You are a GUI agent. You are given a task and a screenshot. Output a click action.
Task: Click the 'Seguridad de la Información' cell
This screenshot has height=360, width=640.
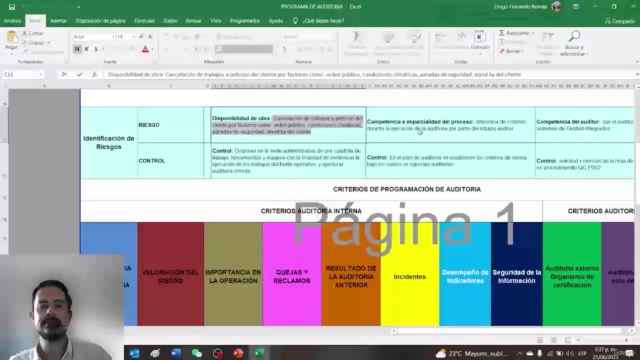click(517, 274)
